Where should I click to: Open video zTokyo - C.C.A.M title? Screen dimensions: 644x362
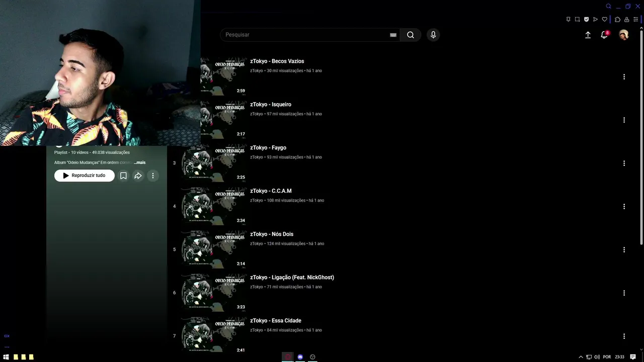click(x=271, y=191)
